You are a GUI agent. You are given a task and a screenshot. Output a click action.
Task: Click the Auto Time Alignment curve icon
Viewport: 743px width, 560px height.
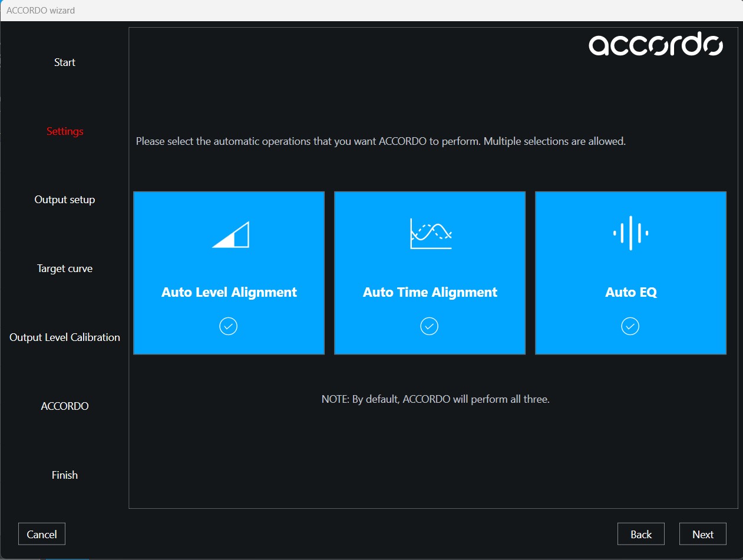431,234
